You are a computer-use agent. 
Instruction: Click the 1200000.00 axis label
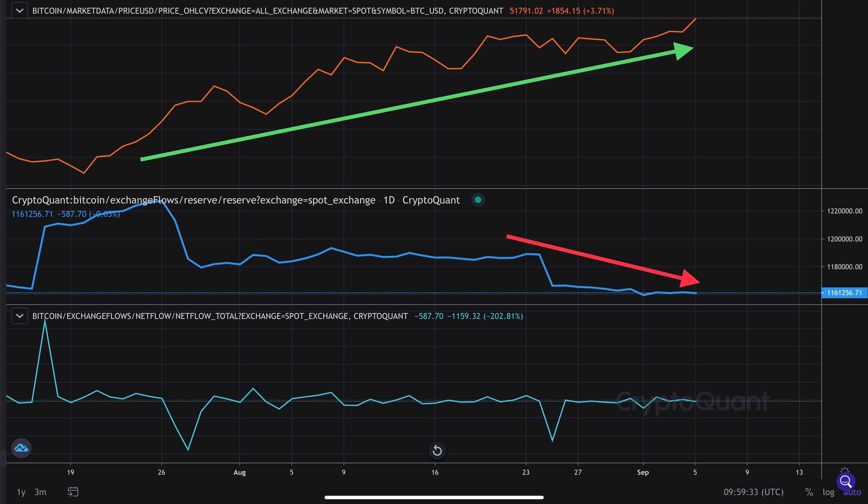click(845, 239)
